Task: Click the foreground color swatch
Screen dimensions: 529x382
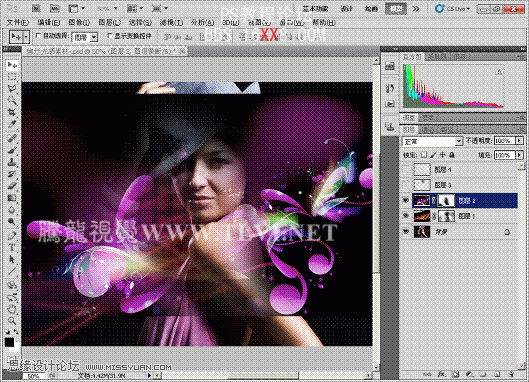Action: pyautogui.click(x=9, y=343)
